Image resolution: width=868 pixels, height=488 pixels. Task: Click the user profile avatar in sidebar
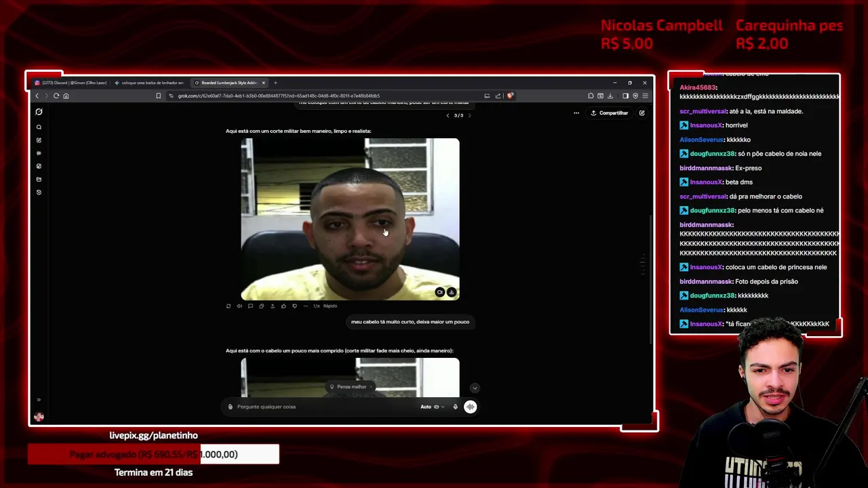(x=39, y=417)
